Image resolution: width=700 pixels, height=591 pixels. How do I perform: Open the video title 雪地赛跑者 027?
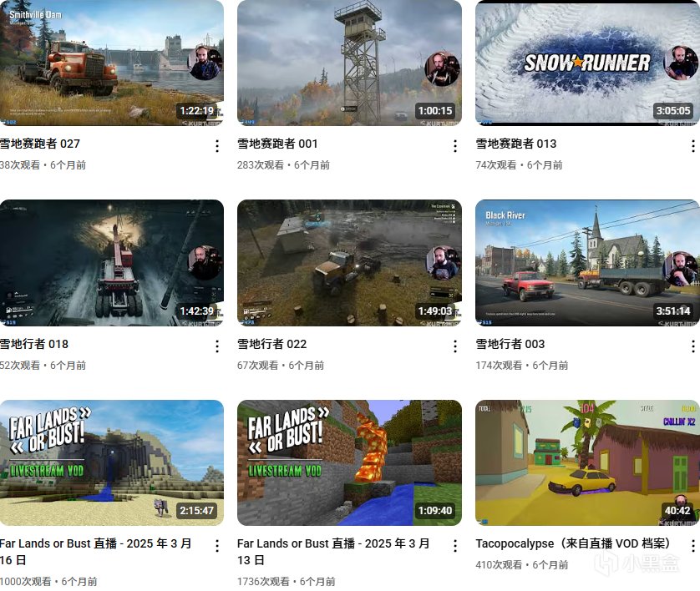click(40, 144)
